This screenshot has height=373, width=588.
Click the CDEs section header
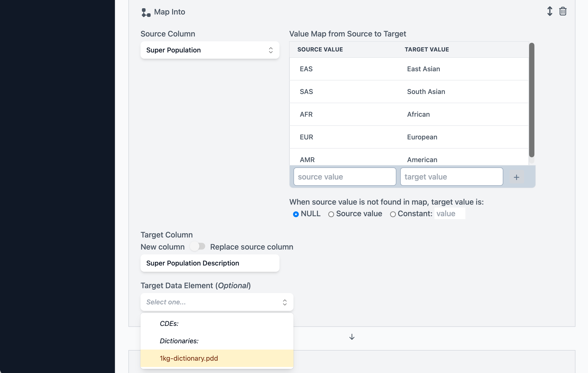(169, 323)
